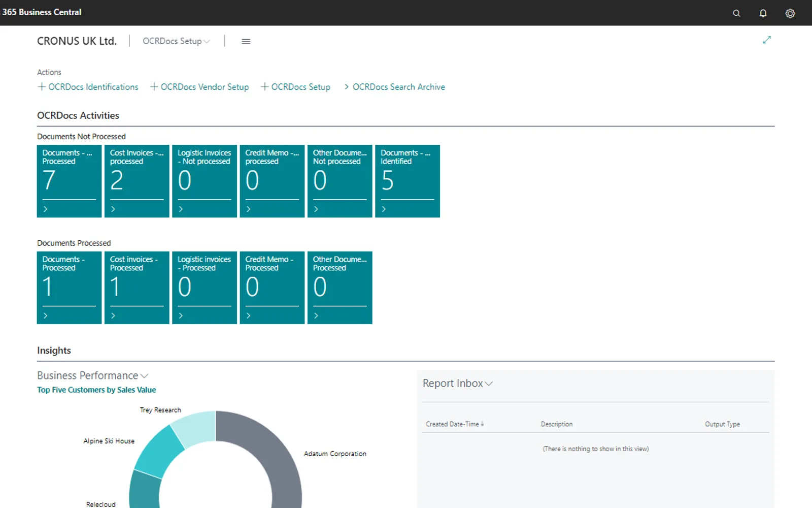Click the Output Type column header
The image size is (812, 508).
click(722, 424)
